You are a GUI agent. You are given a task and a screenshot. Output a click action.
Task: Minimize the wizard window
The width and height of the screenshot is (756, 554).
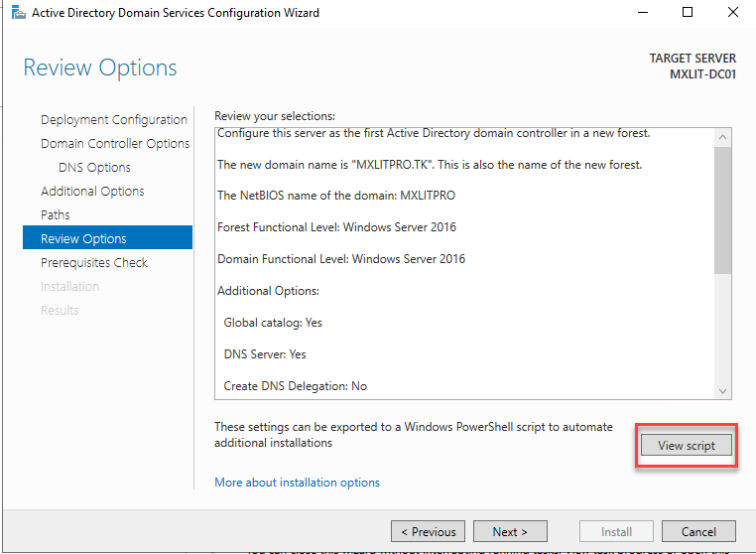642,14
